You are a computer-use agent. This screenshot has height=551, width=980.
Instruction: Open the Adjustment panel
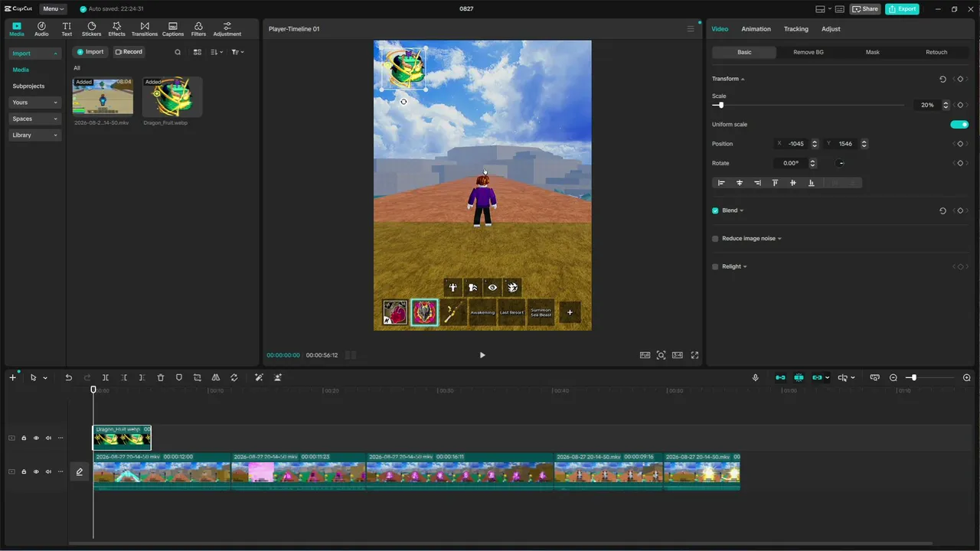[x=227, y=29]
